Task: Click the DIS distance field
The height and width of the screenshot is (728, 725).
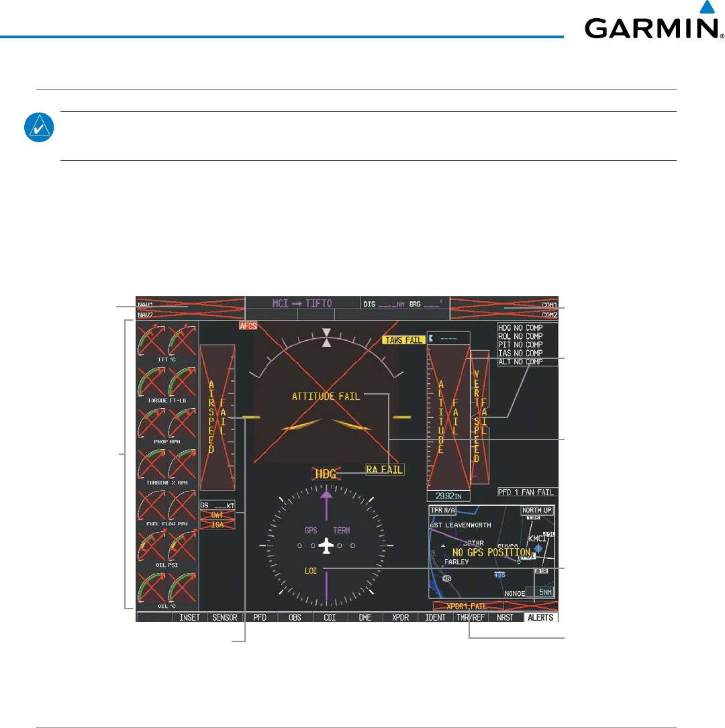Action: (383, 304)
